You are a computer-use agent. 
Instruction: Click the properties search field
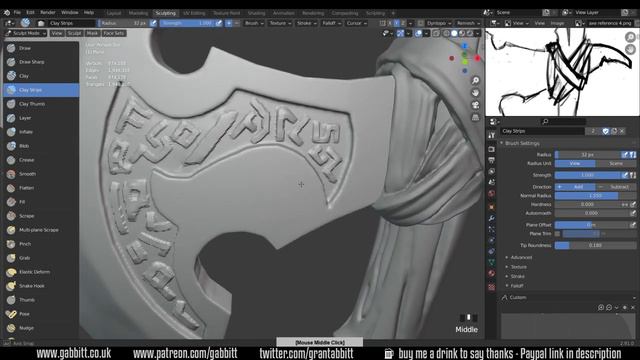tap(563, 122)
